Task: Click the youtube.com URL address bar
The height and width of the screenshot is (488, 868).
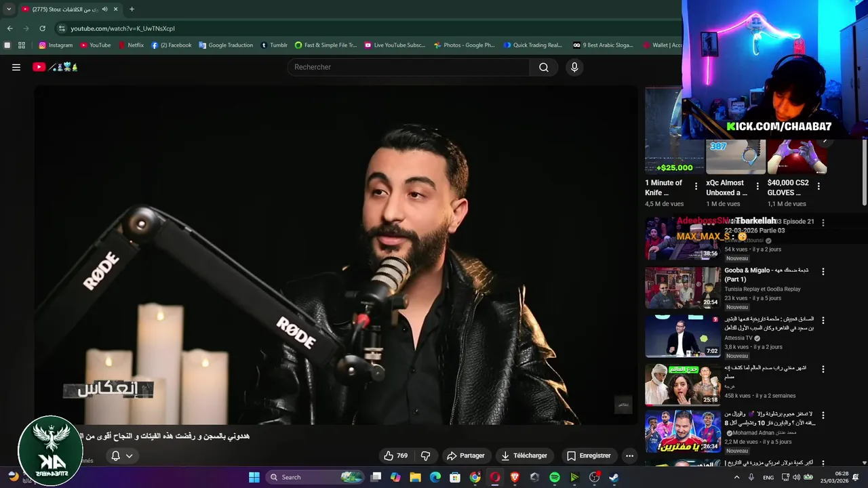Action: pyautogui.click(x=123, y=28)
